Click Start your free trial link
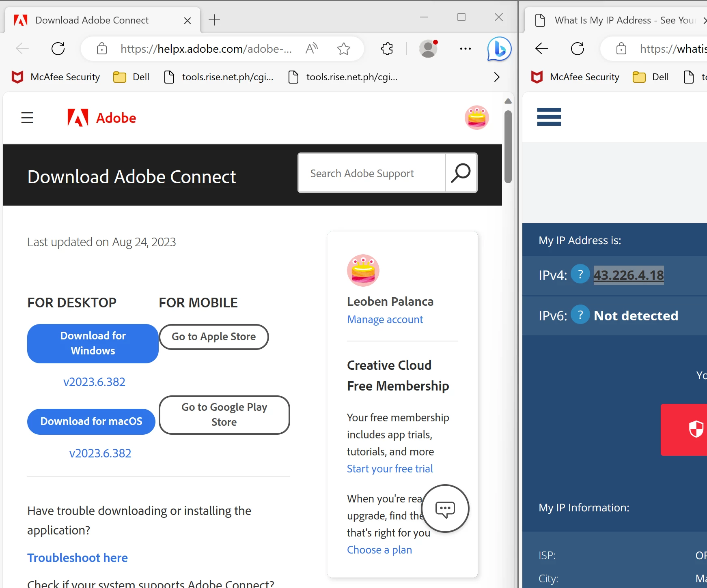 tap(390, 469)
